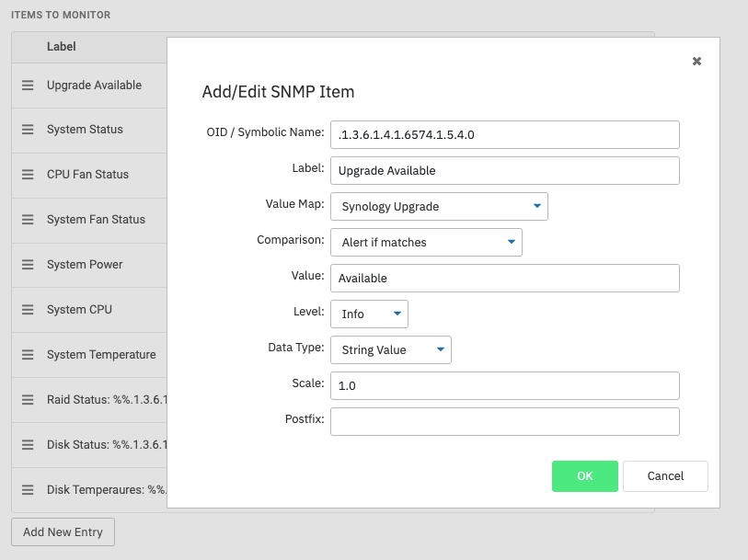The width and height of the screenshot is (748, 560).
Task: Click the Cancel button
Action: click(x=665, y=476)
